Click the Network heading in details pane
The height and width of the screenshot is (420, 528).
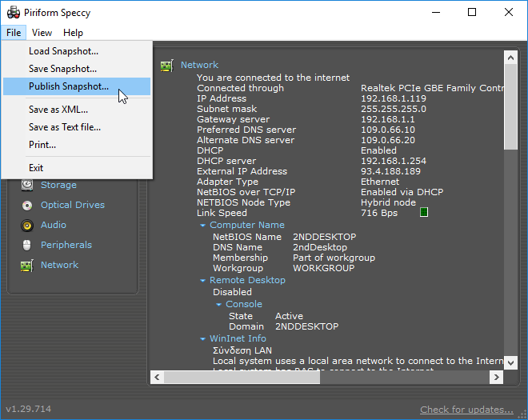[200, 65]
